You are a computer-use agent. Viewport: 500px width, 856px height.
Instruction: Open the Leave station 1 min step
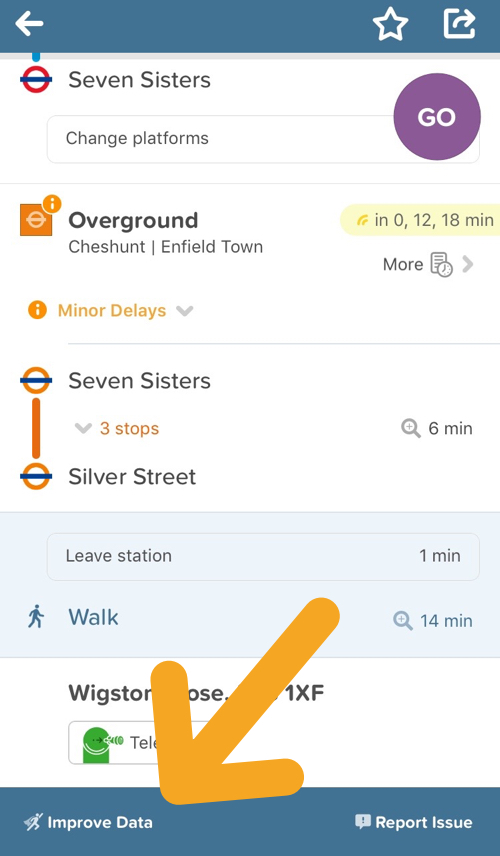(x=263, y=556)
